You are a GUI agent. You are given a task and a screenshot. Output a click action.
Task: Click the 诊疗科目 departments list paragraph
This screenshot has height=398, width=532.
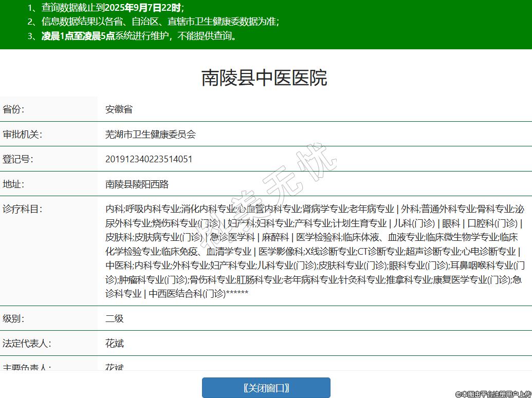point(314,251)
